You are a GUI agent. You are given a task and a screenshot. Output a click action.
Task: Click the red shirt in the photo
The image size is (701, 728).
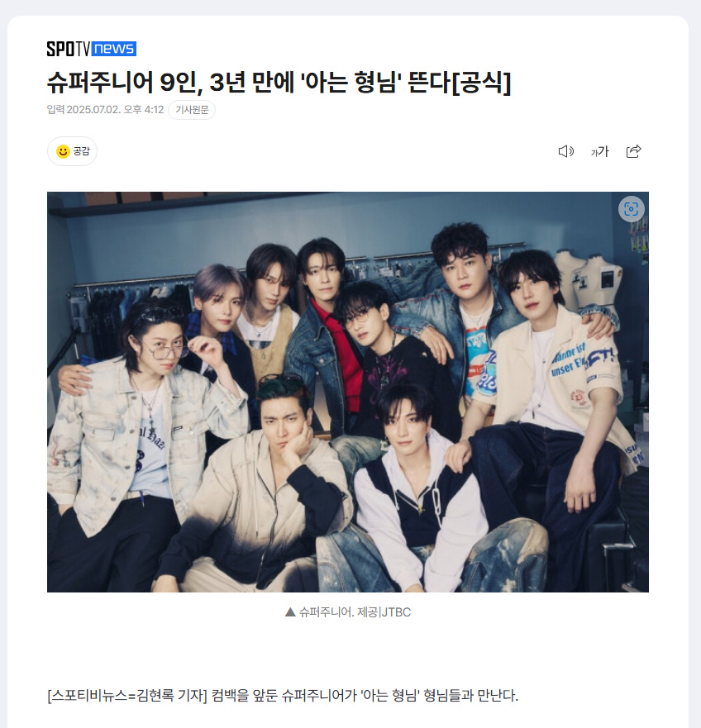pyautogui.click(x=346, y=358)
